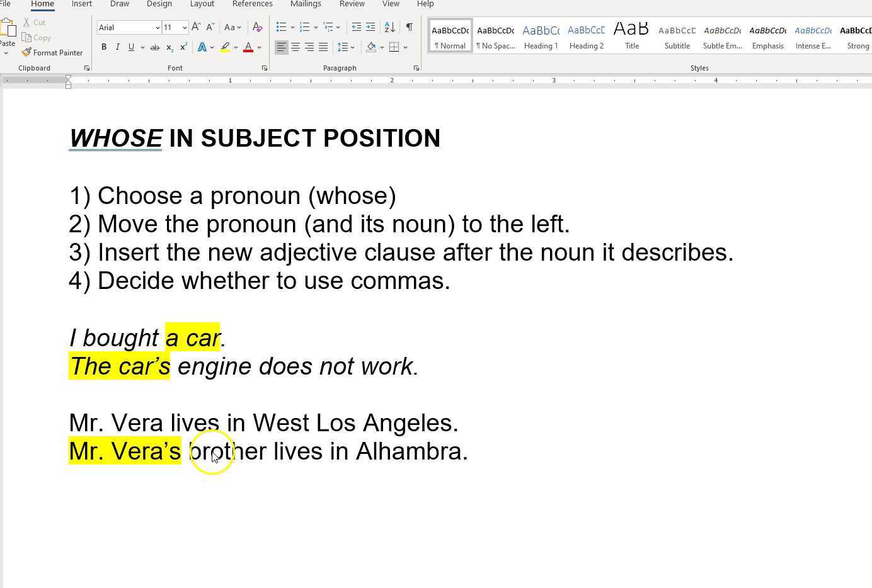
Task: Open the Clear All Formatting icon
Action: (x=258, y=27)
